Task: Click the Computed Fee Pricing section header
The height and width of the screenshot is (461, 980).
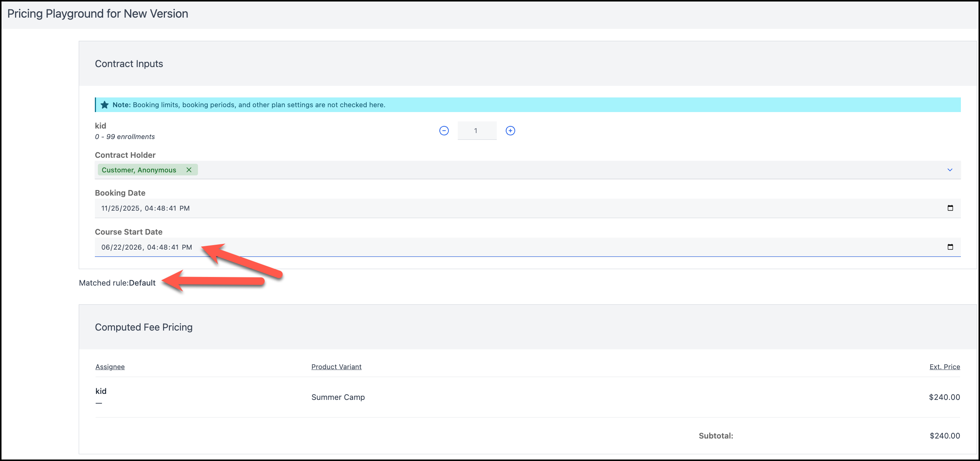Action: point(144,327)
